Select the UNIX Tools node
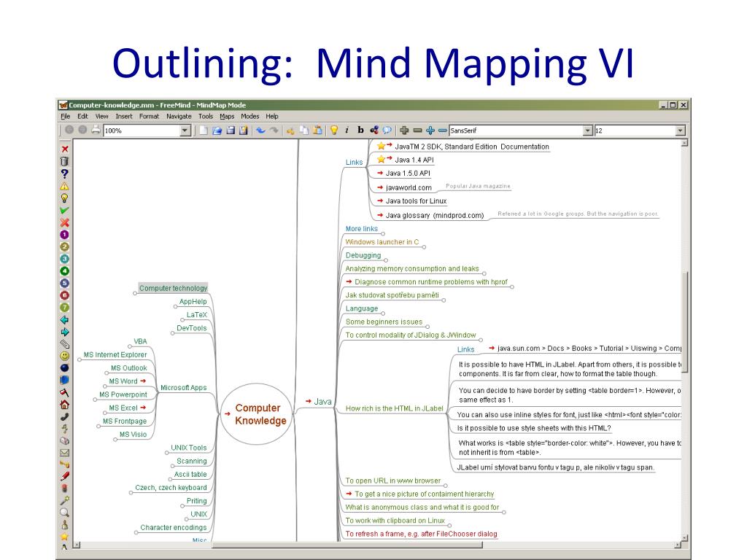 [x=189, y=448]
